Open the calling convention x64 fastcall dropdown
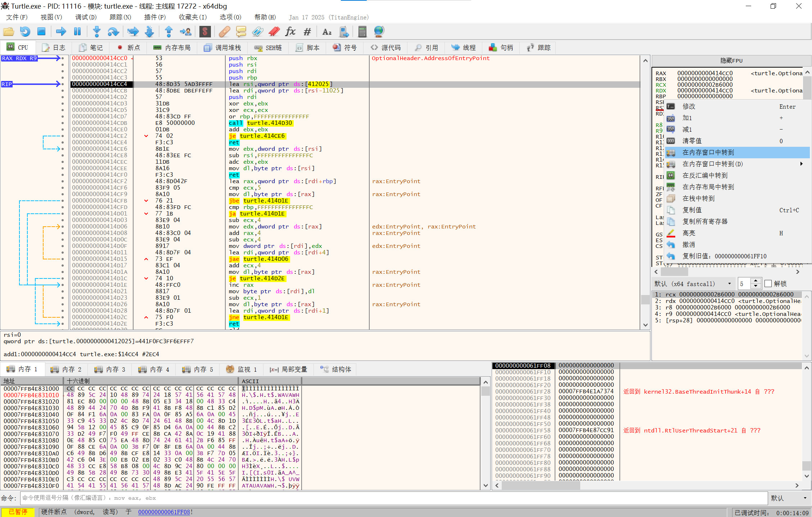 pos(693,284)
